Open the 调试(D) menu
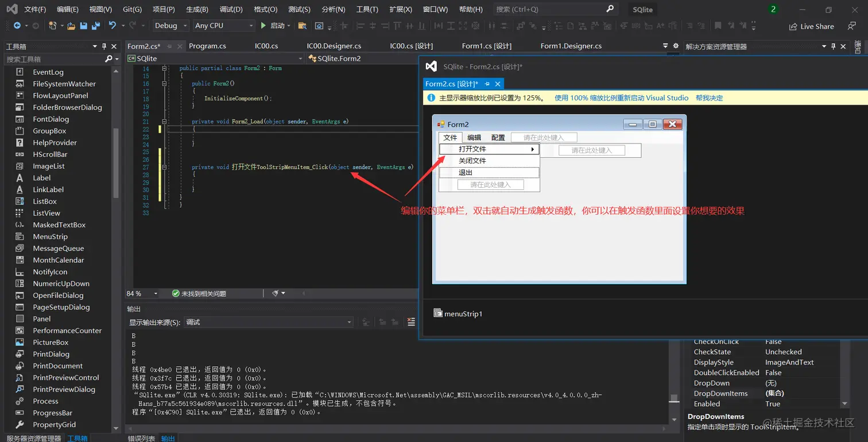The image size is (868, 442). tap(231, 9)
